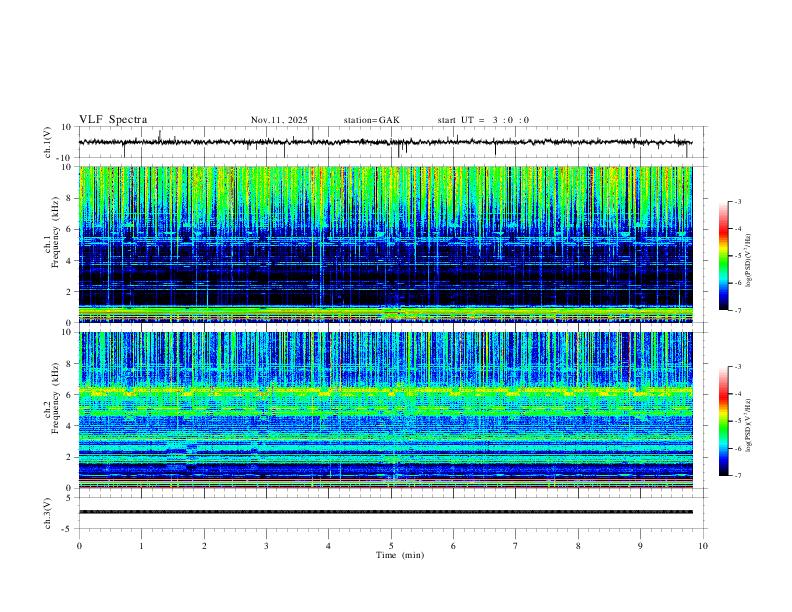This screenshot has height=612, width=792.
Task: Click the ch.2 spectrogram color bar
Action: coord(723,421)
